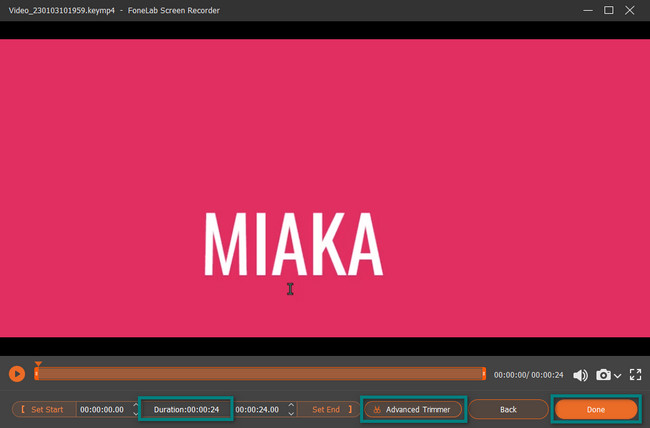Take a snapshot with camera icon
Image resolution: width=650 pixels, height=428 pixels.
(603, 374)
